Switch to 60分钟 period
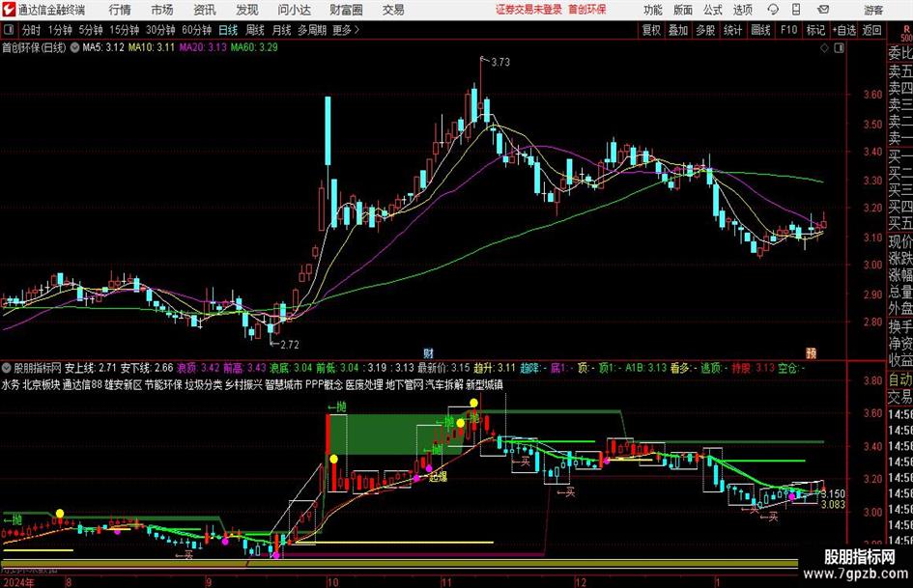The image size is (913, 588). point(197,30)
